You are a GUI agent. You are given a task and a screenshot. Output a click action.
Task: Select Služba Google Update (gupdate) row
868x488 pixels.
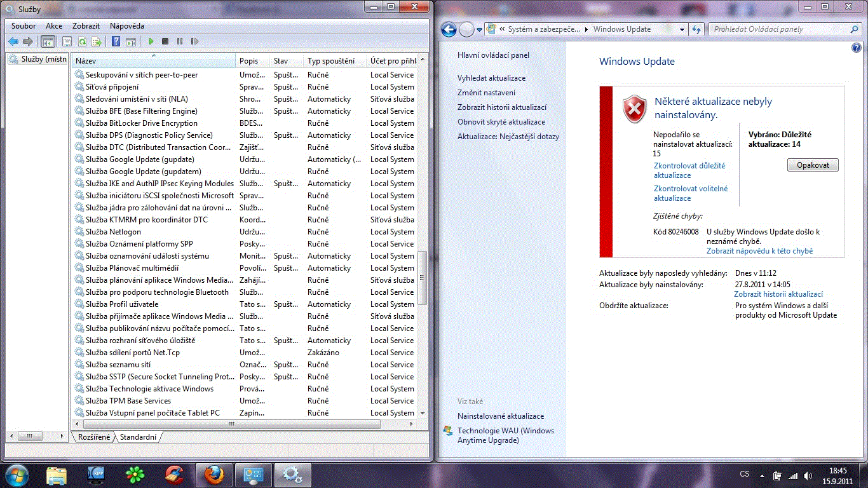tap(245, 159)
